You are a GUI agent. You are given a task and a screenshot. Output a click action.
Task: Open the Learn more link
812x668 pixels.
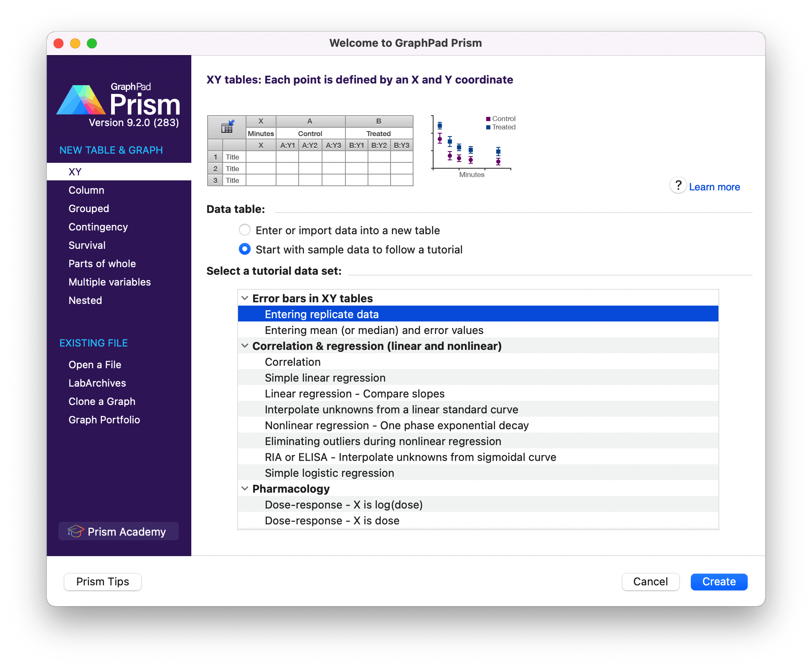714,187
